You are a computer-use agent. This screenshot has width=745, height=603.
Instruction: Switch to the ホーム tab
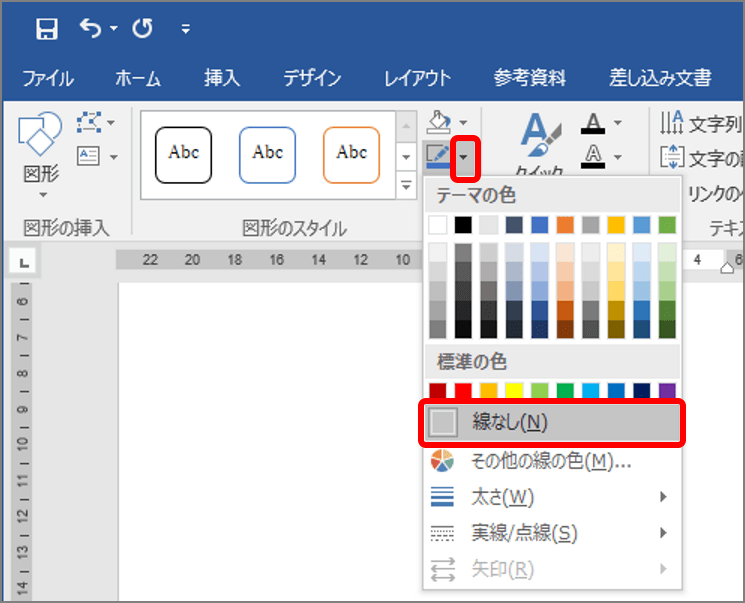(x=138, y=78)
